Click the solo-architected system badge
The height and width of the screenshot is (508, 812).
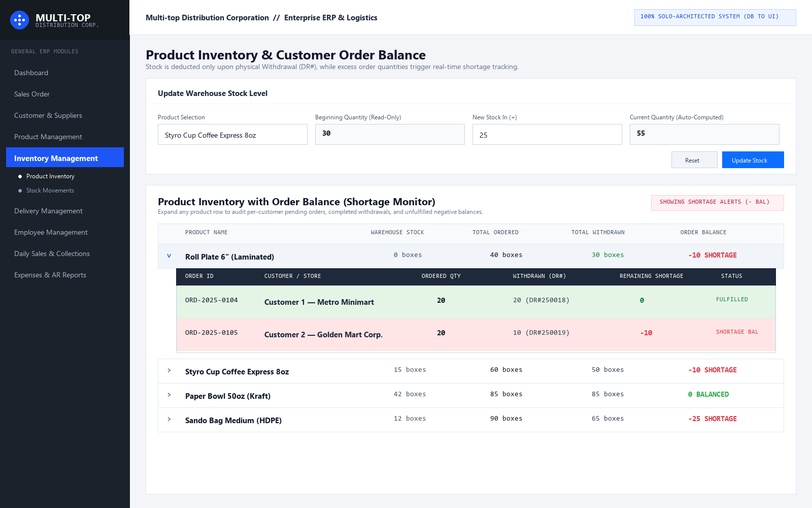pyautogui.click(x=715, y=17)
